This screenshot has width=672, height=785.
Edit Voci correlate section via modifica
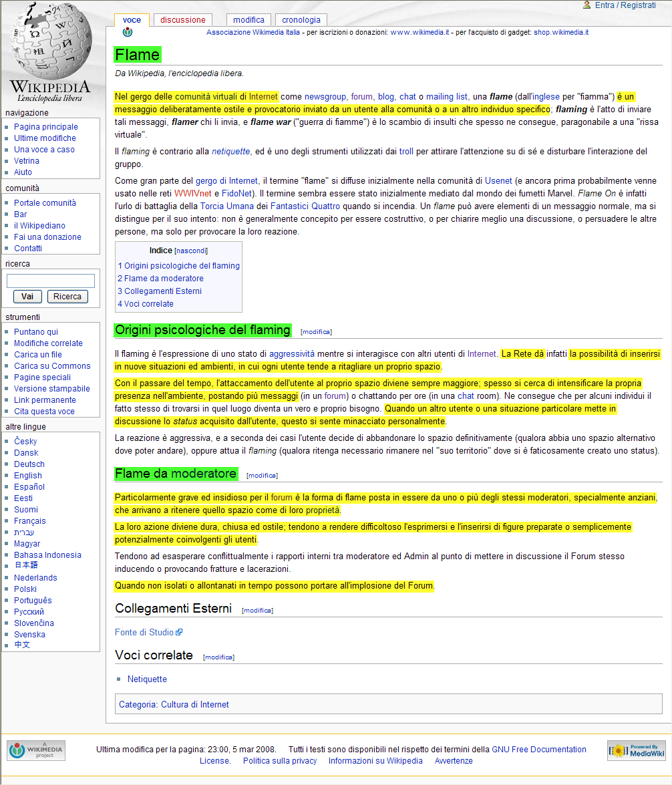pyautogui.click(x=219, y=657)
